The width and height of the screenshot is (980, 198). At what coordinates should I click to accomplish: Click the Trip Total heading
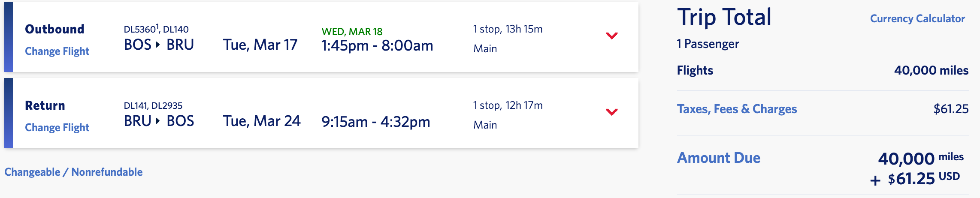(724, 18)
